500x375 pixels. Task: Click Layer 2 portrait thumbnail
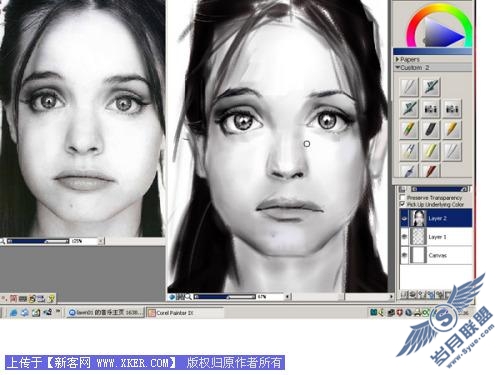(418, 218)
